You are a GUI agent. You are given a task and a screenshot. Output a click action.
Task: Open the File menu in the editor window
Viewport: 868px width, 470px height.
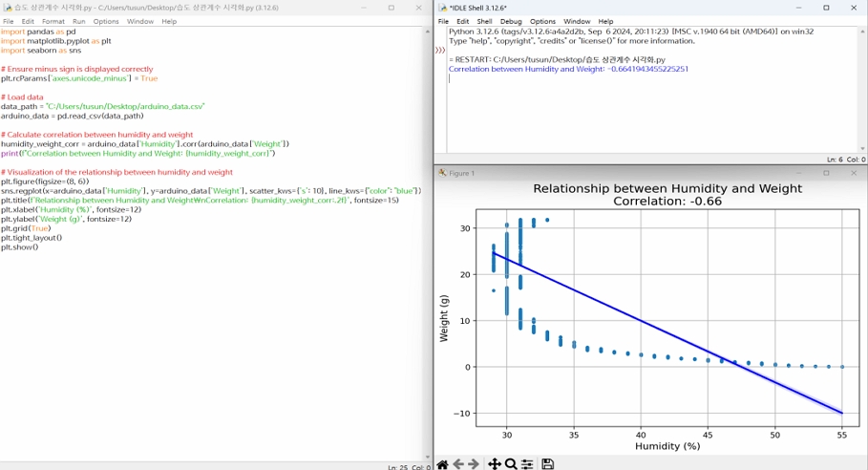(x=9, y=22)
